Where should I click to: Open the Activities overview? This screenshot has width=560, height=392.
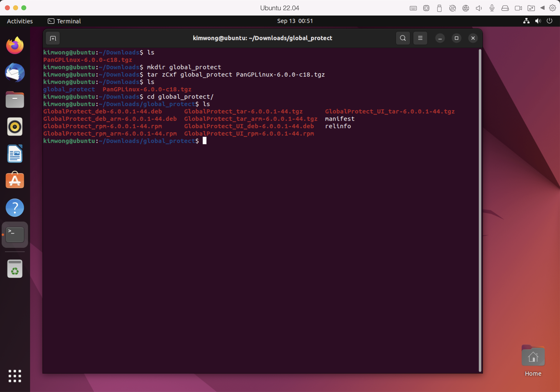pos(20,21)
